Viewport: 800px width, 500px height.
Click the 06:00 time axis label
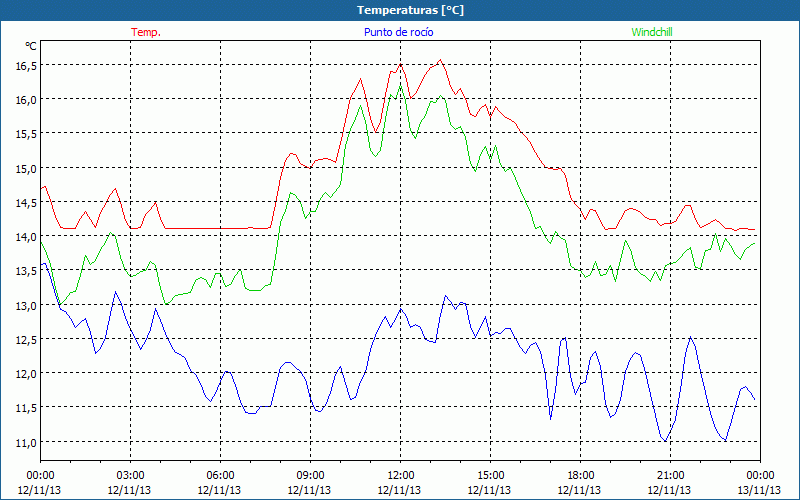[220, 476]
